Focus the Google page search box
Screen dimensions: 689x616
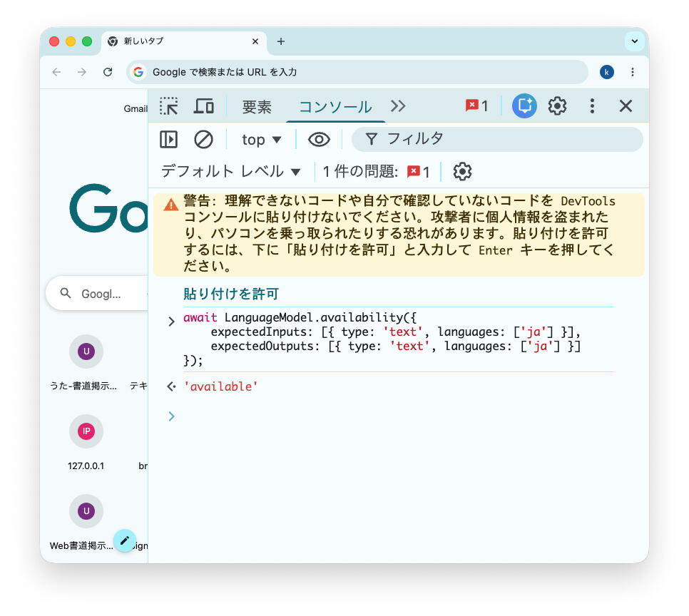[98, 293]
